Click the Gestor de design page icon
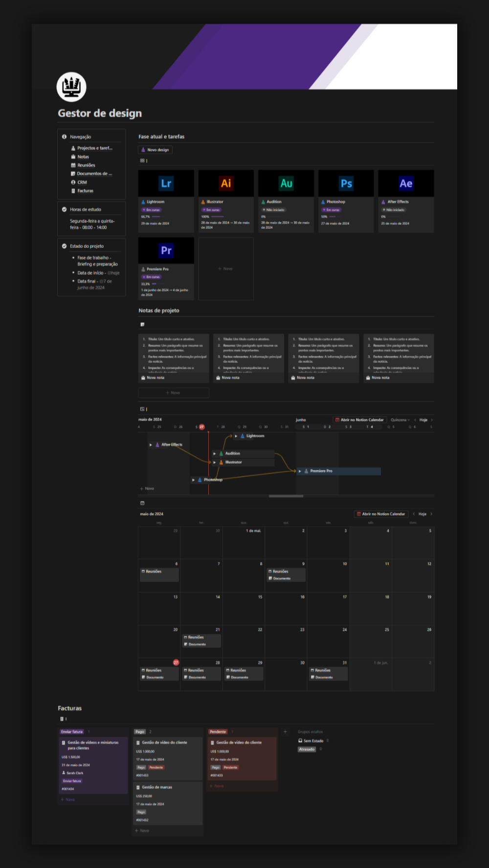This screenshot has height=868, width=489. click(71, 87)
